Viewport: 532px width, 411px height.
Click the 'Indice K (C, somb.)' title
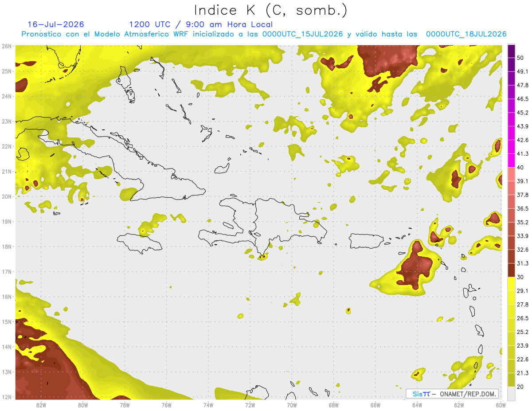(271, 11)
